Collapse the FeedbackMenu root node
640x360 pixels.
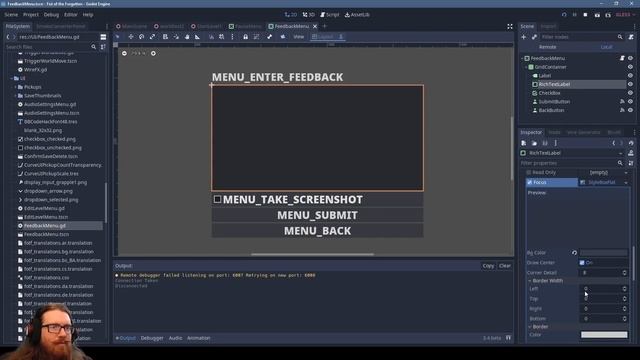coord(522,58)
